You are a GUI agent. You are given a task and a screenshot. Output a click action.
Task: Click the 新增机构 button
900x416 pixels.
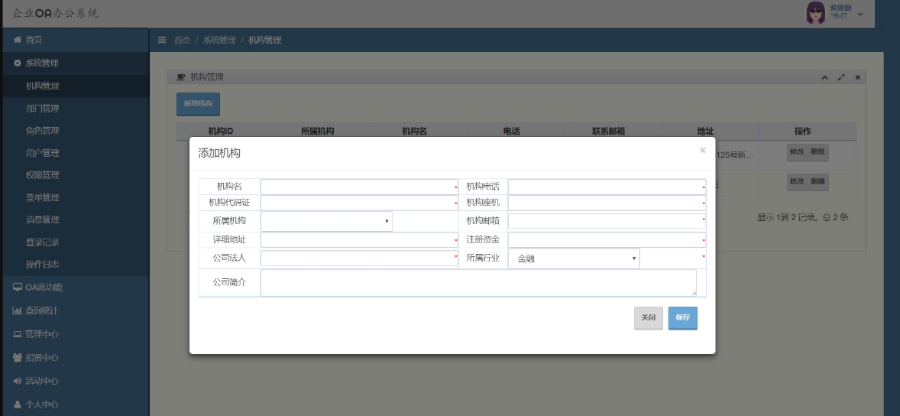pos(198,104)
